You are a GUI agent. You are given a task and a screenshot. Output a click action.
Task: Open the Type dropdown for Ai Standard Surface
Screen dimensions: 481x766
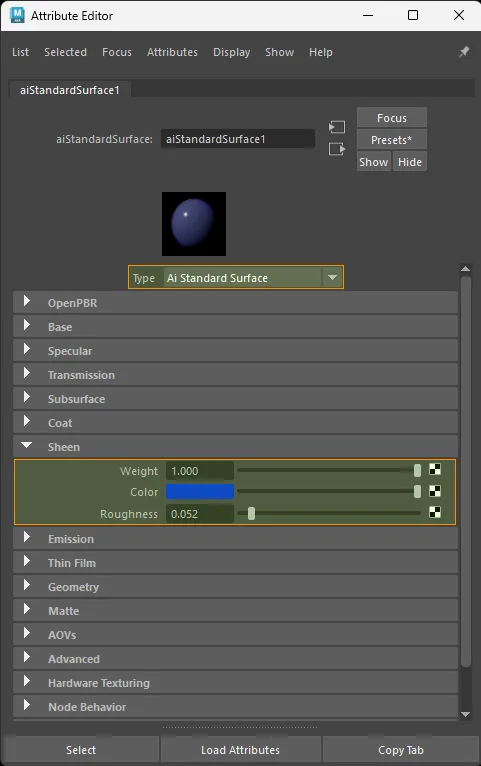click(253, 277)
